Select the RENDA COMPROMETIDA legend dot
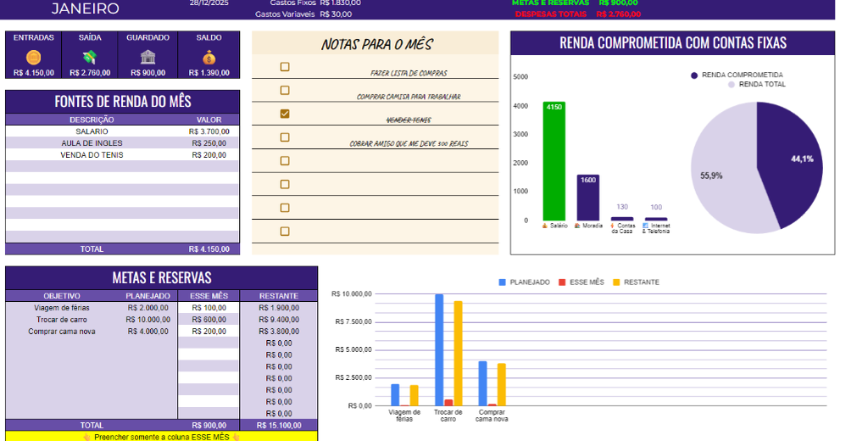This screenshot has width=868, height=441. coord(694,75)
